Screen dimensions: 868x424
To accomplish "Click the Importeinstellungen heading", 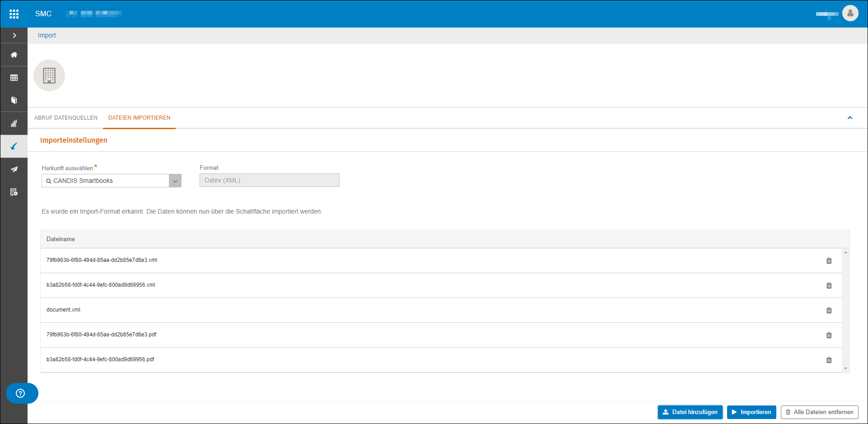I will click(74, 140).
